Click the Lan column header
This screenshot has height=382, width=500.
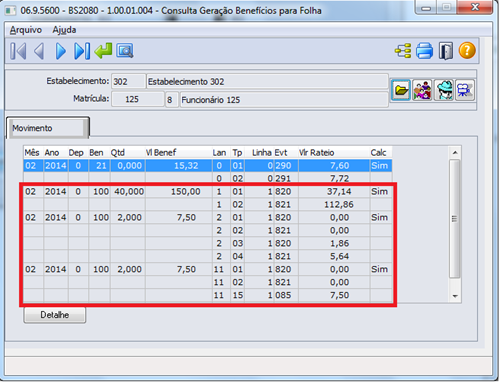tap(219, 153)
